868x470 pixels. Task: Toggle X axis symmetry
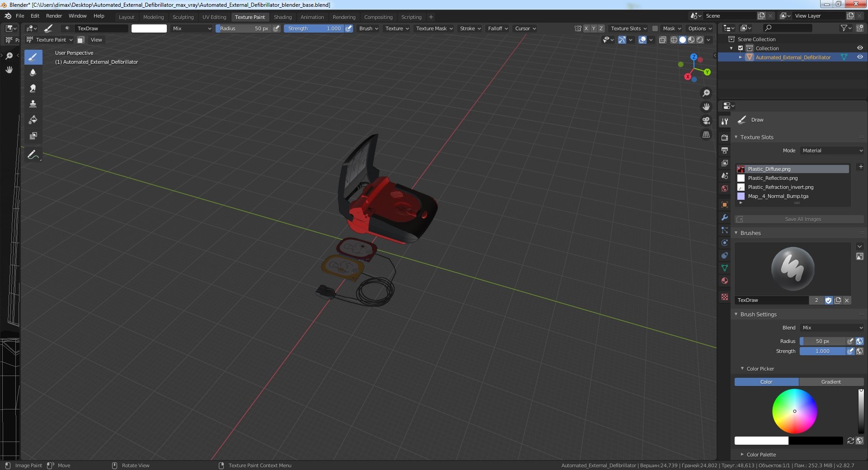[x=586, y=28]
